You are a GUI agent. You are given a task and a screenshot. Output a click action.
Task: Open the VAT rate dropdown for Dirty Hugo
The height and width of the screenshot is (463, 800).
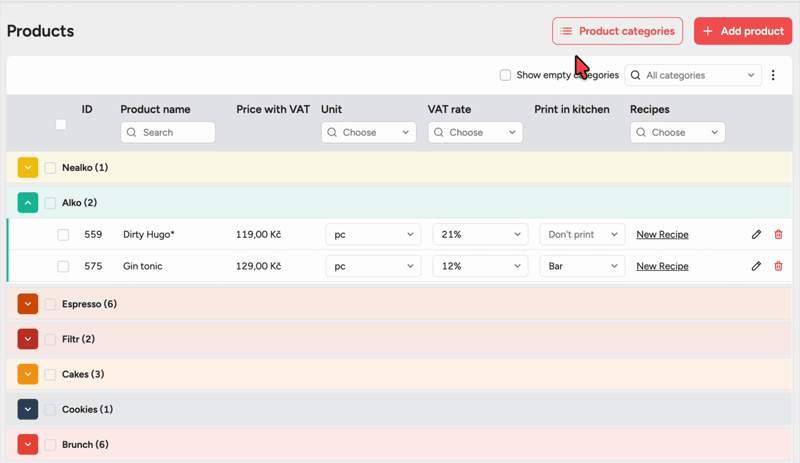[x=480, y=234]
